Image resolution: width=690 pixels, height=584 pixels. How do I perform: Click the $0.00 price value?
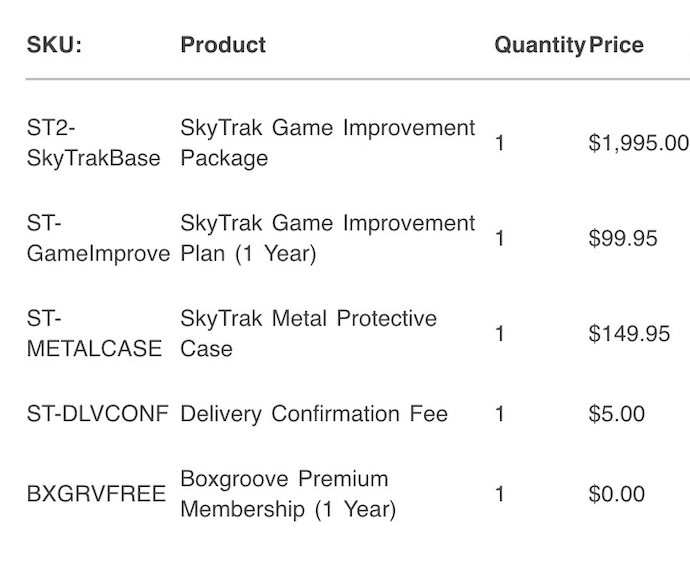(617, 494)
